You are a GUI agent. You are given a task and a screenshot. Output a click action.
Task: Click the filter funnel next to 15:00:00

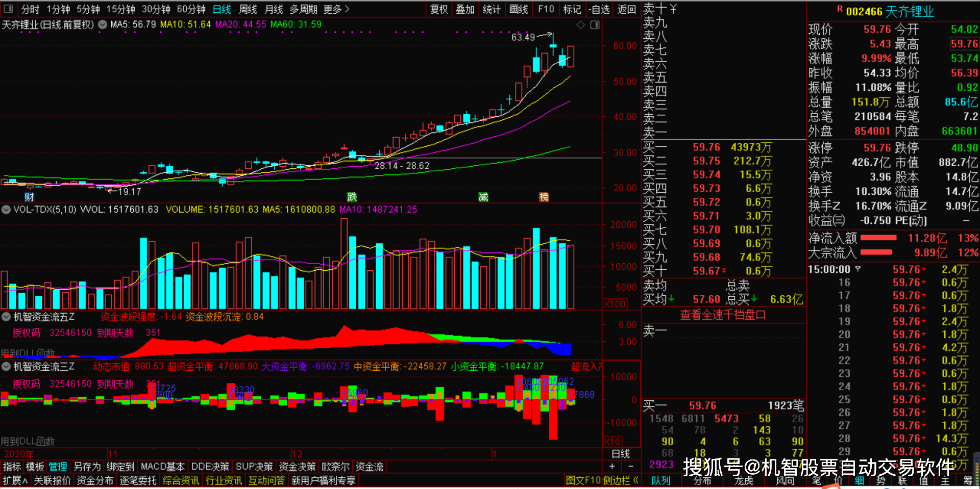[858, 269]
